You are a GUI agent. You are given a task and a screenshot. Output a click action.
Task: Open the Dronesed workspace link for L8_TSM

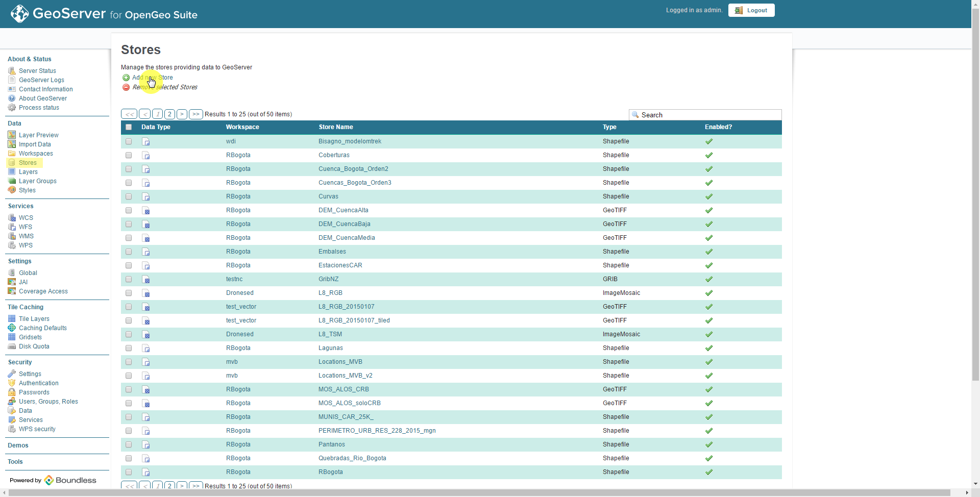pyautogui.click(x=240, y=334)
